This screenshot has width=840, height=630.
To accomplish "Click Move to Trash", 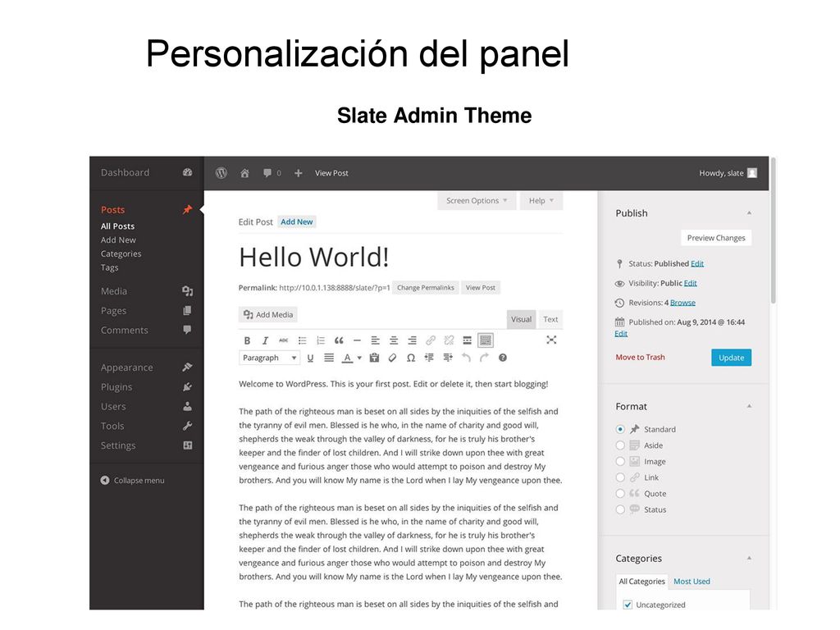I will 640,358.
